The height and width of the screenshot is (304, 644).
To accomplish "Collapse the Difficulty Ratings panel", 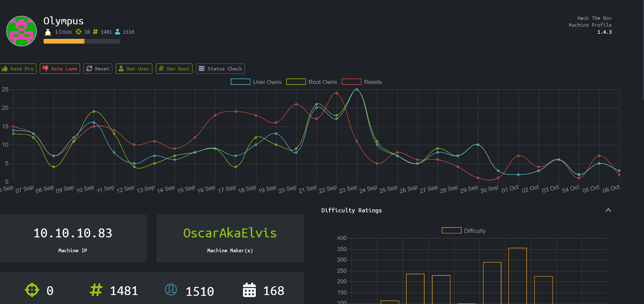I will pyautogui.click(x=608, y=210).
